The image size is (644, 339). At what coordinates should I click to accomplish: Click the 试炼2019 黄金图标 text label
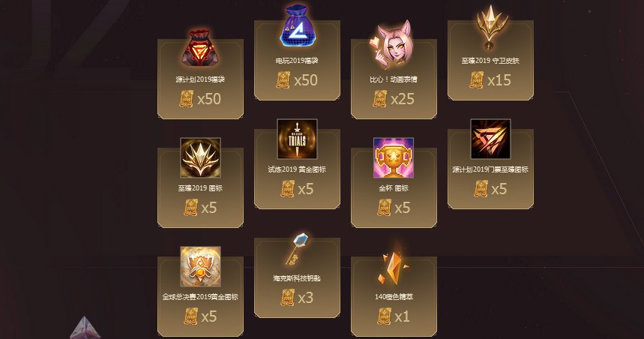[297, 169]
